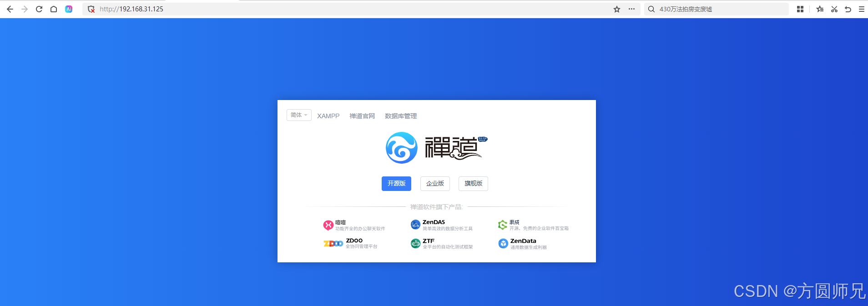This screenshot has width=868, height=306.
Task: Bookmark this page with the star icon
Action: point(617,9)
